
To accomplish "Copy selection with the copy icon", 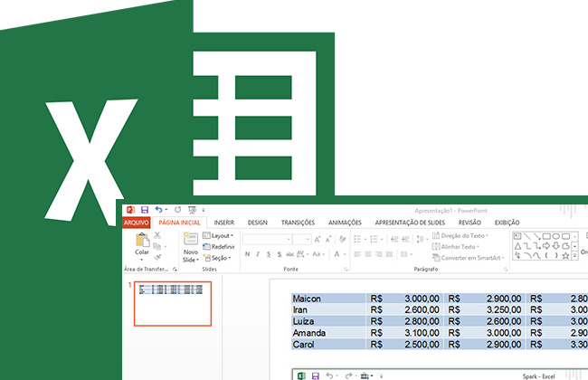I will (x=157, y=246).
